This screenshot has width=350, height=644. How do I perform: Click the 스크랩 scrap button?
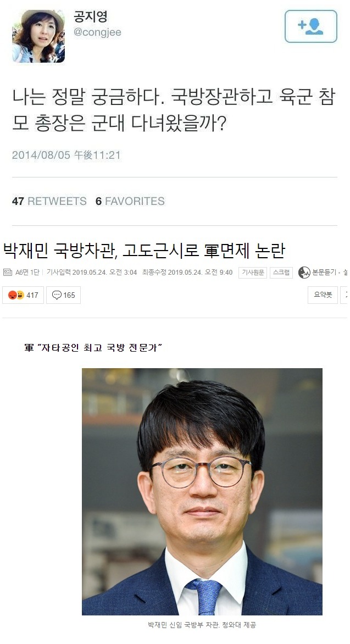(x=281, y=273)
